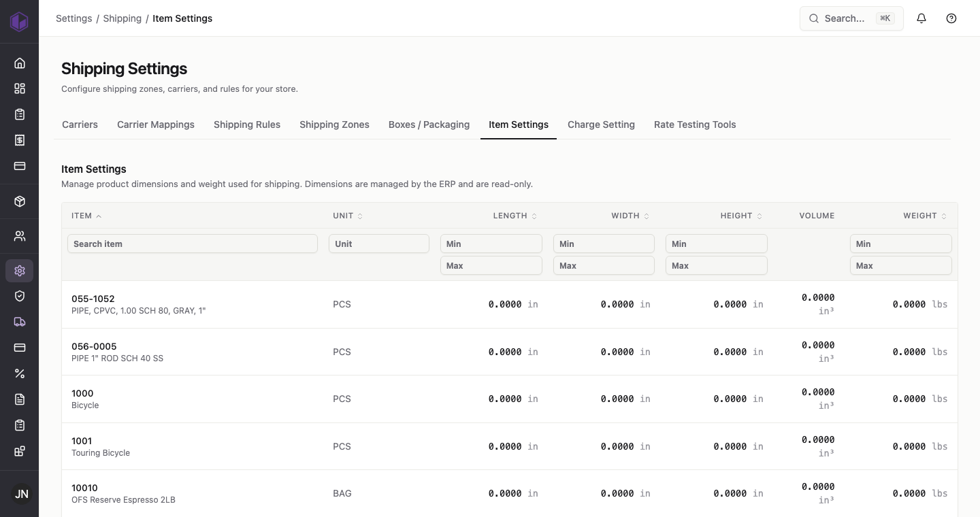
Task: Sort the table by the WEIGHT column
Action: (925, 216)
